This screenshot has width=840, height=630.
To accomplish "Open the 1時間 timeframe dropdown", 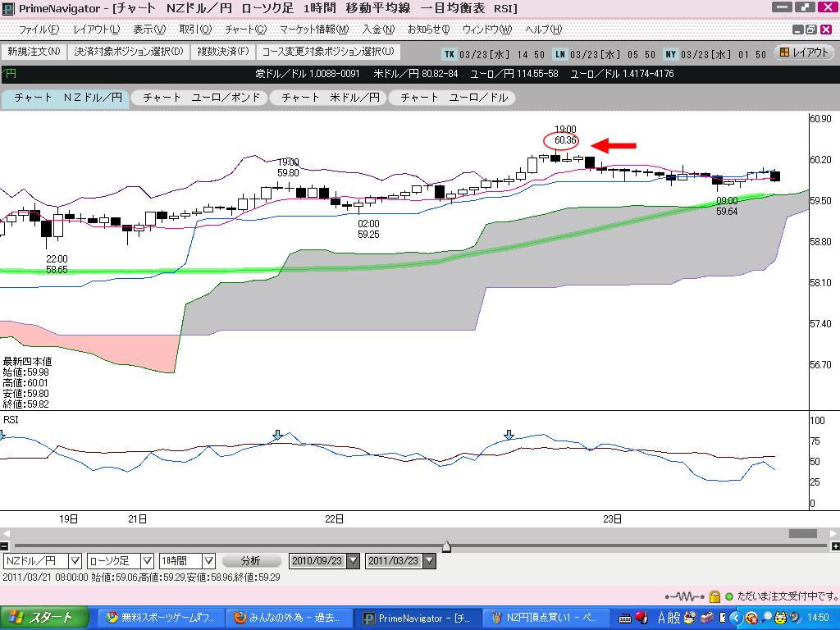I will click(208, 561).
